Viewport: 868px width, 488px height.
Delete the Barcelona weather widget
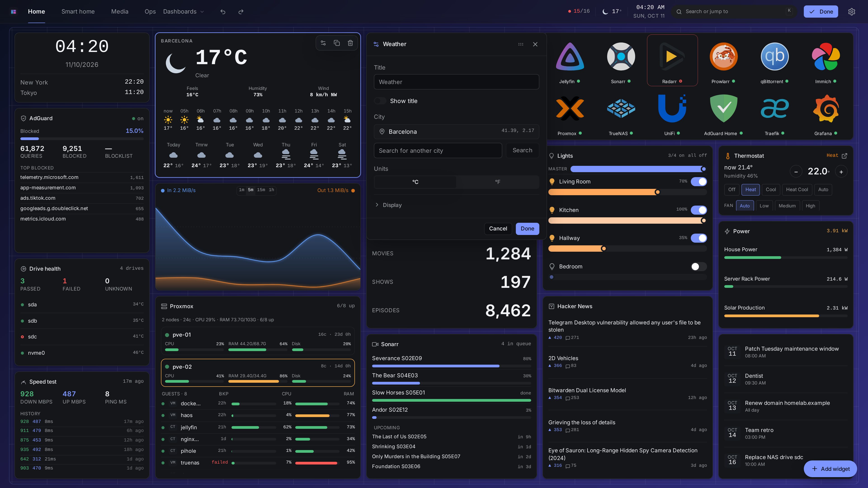point(350,43)
